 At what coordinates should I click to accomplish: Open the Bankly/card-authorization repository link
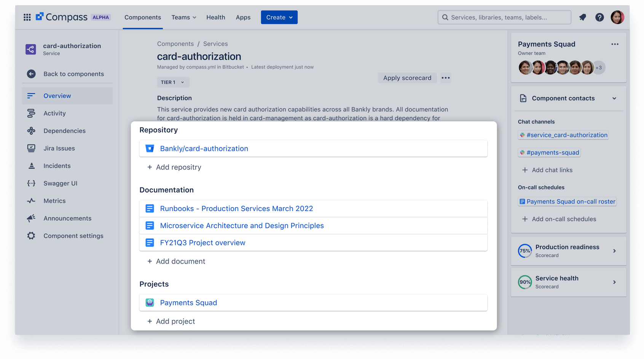pos(204,149)
